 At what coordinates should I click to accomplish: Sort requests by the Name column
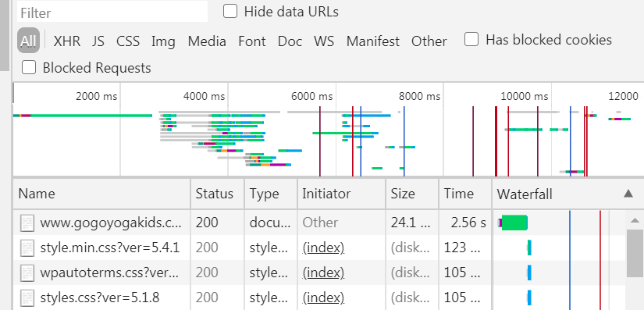(x=101, y=194)
